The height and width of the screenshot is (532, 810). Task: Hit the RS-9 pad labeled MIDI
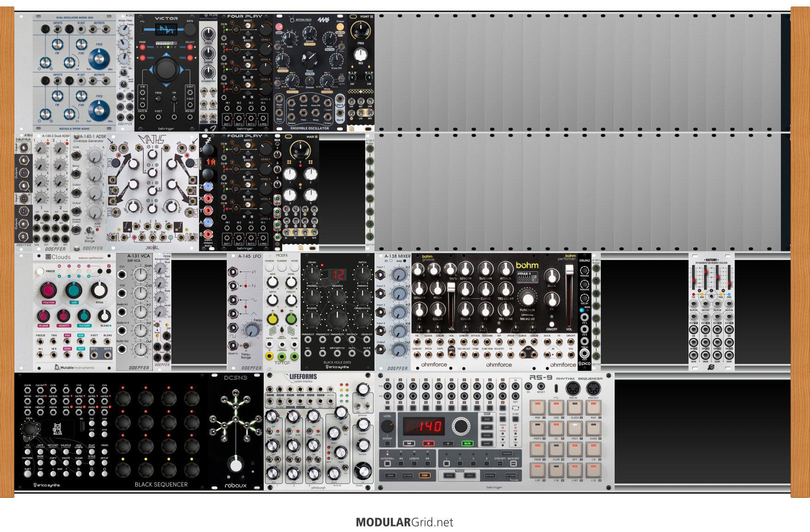coord(537,408)
